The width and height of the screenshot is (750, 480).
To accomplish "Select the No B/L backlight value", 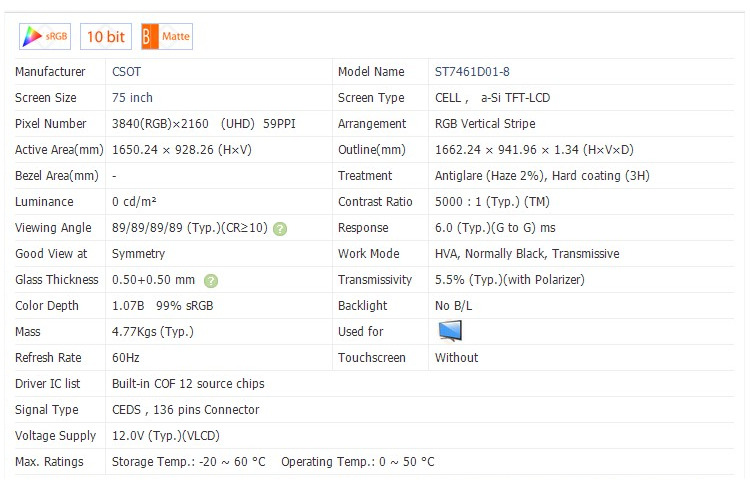I will 453,305.
